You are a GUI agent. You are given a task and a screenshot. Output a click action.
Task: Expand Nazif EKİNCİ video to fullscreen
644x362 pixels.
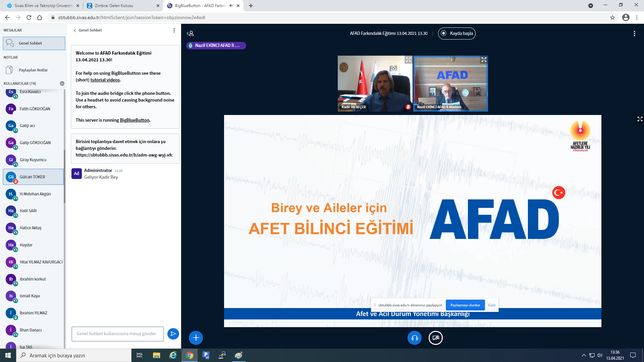(484, 60)
